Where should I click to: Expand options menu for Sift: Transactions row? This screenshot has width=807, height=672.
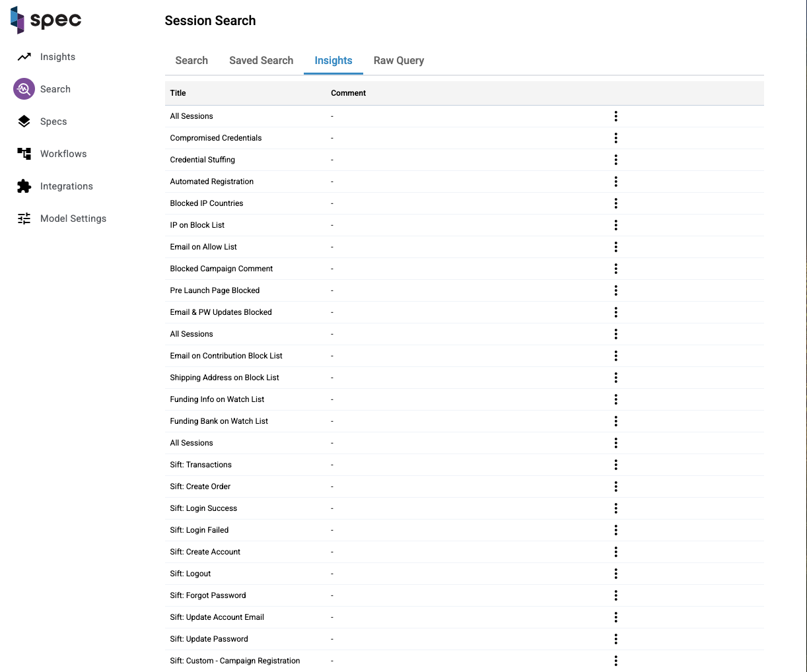click(615, 465)
